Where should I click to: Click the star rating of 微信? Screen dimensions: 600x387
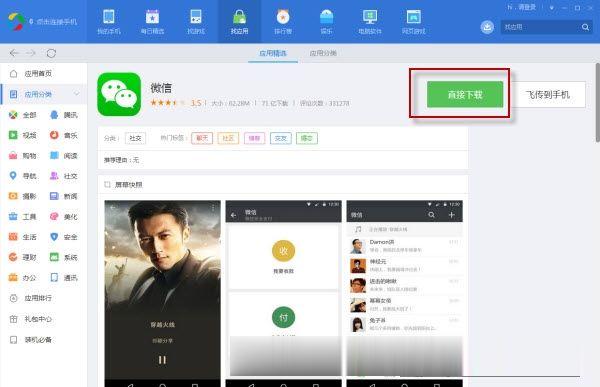tap(168, 103)
